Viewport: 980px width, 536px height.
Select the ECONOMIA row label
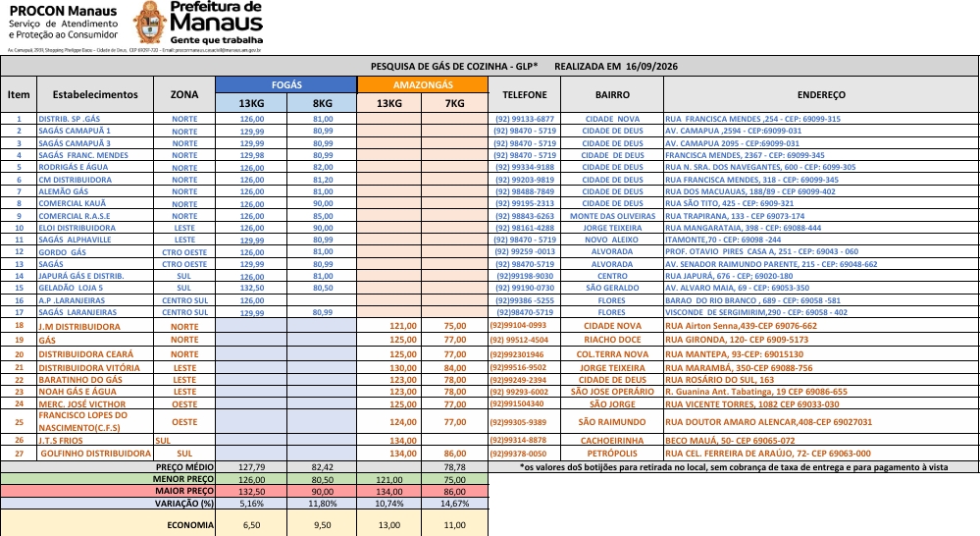click(190, 525)
